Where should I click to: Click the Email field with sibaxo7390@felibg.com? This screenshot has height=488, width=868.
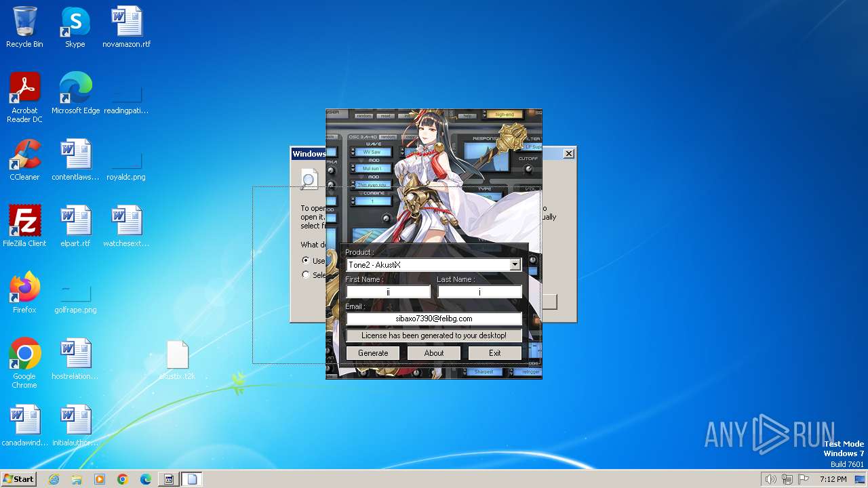click(434, 319)
